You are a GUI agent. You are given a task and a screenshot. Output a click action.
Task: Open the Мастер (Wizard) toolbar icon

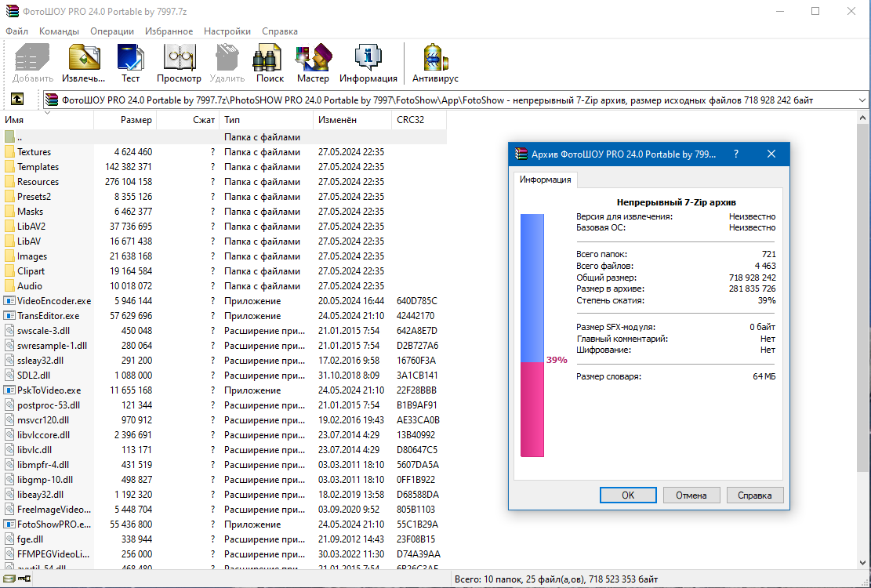pyautogui.click(x=313, y=63)
